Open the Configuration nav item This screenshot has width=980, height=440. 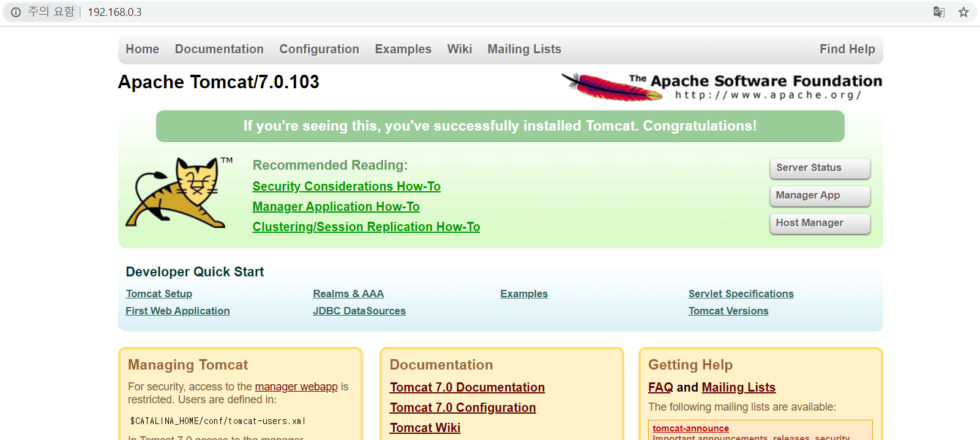pos(319,49)
